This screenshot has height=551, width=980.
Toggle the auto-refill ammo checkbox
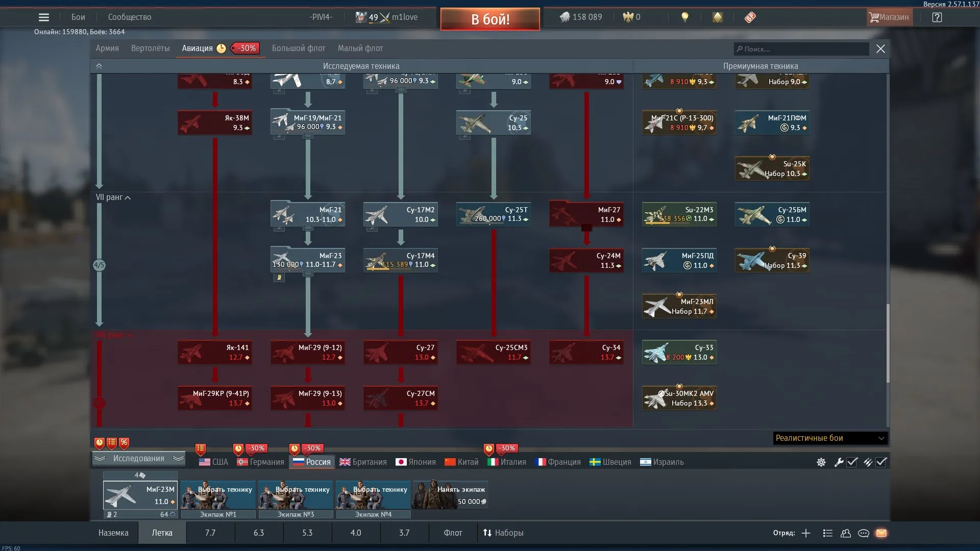881,462
